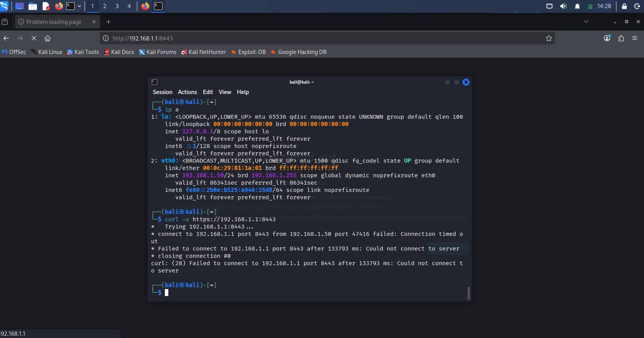
Task: Focus the URL address bar field
Action: click(327, 38)
